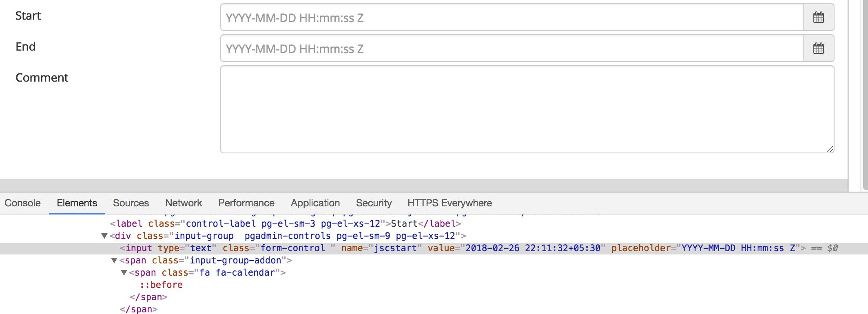Go to the Application tab
The width and height of the screenshot is (868, 314).
click(x=315, y=203)
